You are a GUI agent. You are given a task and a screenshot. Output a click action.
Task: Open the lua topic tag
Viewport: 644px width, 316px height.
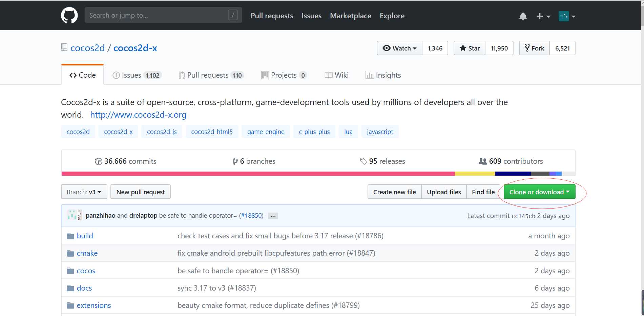pos(348,132)
